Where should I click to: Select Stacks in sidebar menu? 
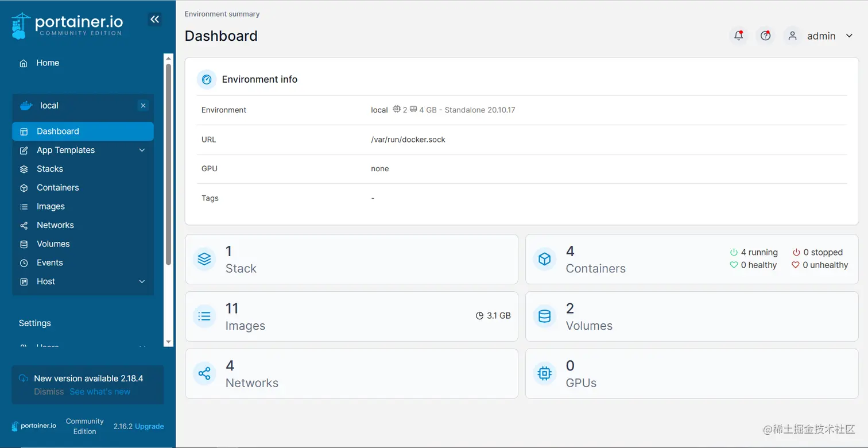[x=49, y=169]
